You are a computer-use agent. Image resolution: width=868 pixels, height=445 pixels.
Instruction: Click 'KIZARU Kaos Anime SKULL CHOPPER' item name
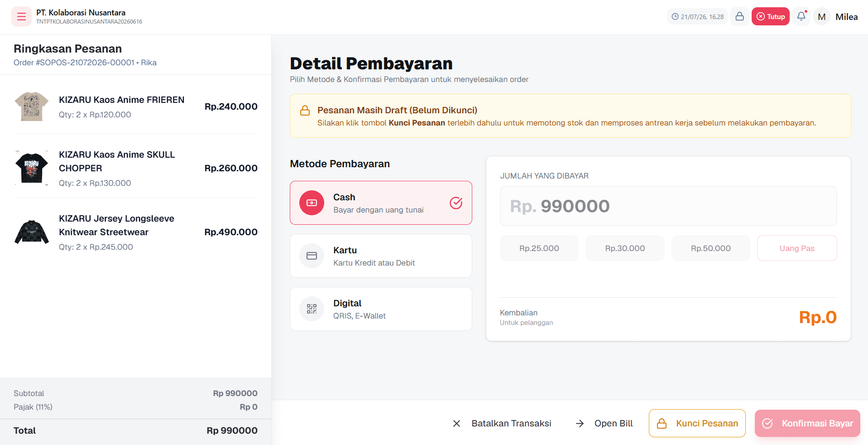117,161
